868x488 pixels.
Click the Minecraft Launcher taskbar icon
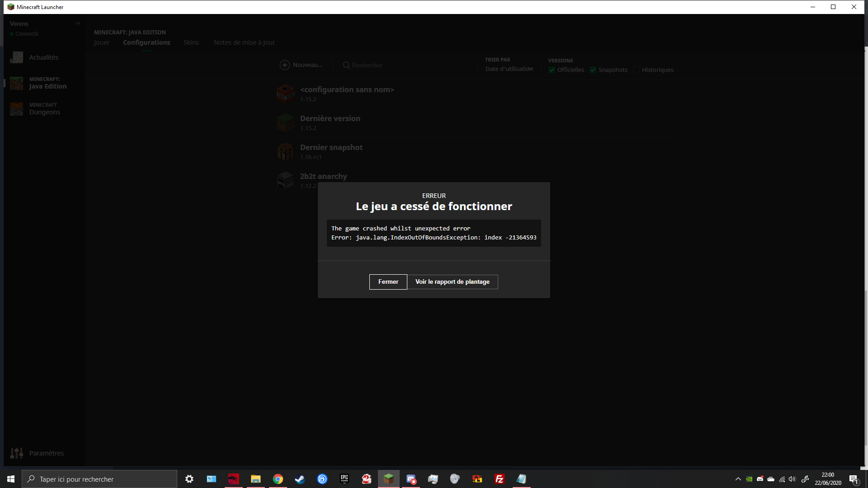[389, 479]
